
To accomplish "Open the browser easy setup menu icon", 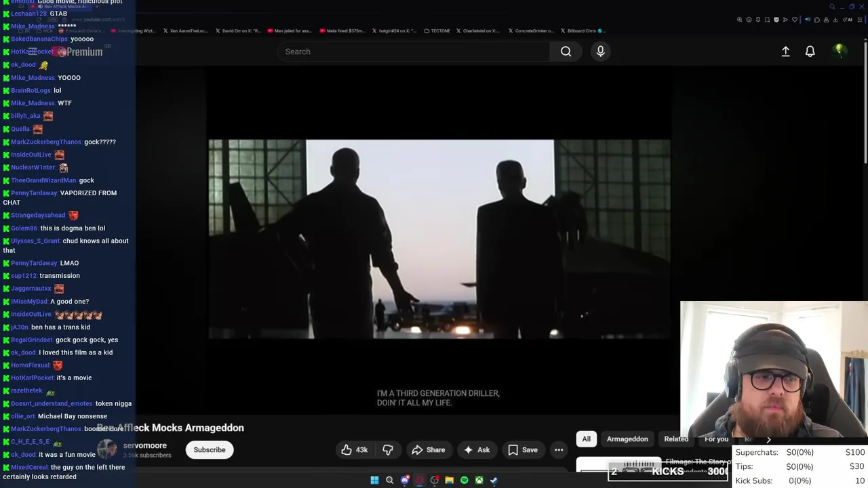I will (860, 20).
